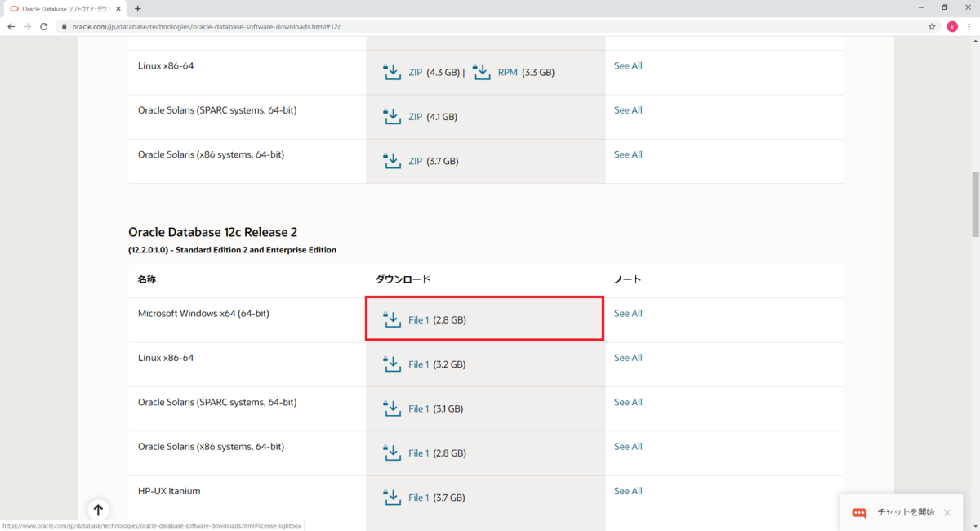The width and height of the screenshot is (980, 531).
Task: Open See All for 12c Solaris SPARC row
Action: [628, 402]
